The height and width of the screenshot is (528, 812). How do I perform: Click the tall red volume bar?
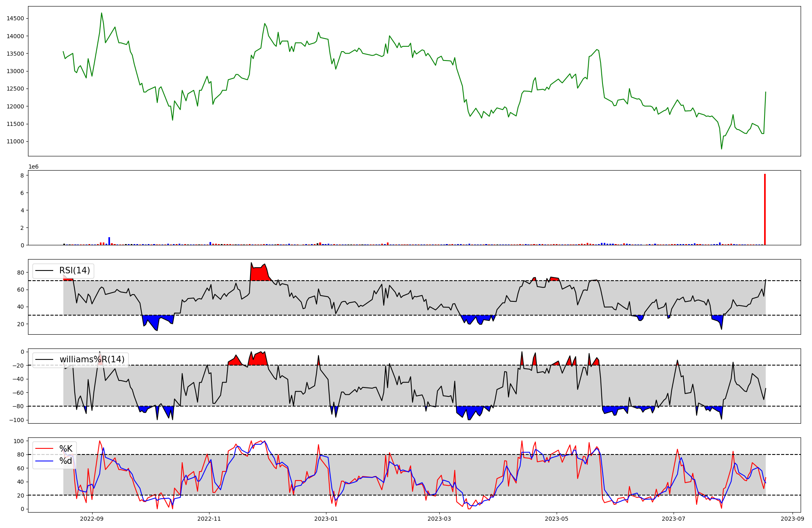pos(765,210)
